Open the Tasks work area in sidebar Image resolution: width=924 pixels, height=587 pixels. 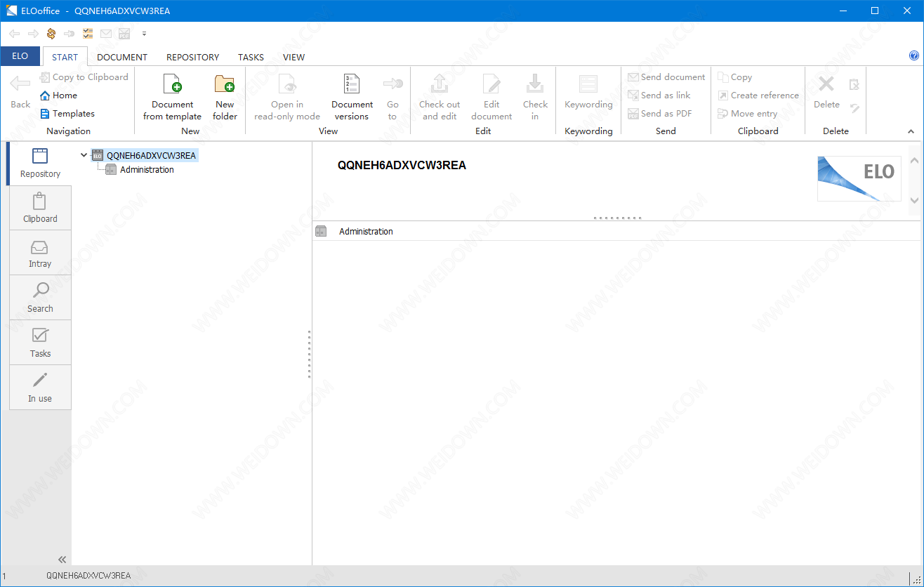point(40,343)
